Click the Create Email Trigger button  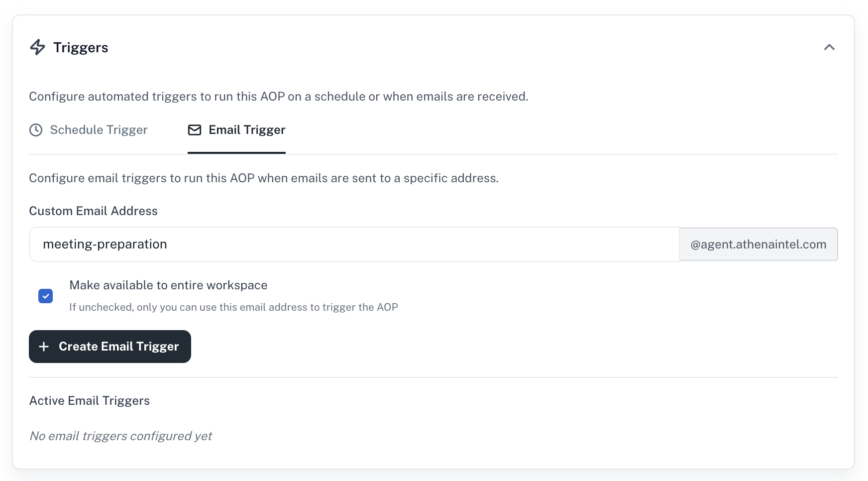click(x=109, y=347)
